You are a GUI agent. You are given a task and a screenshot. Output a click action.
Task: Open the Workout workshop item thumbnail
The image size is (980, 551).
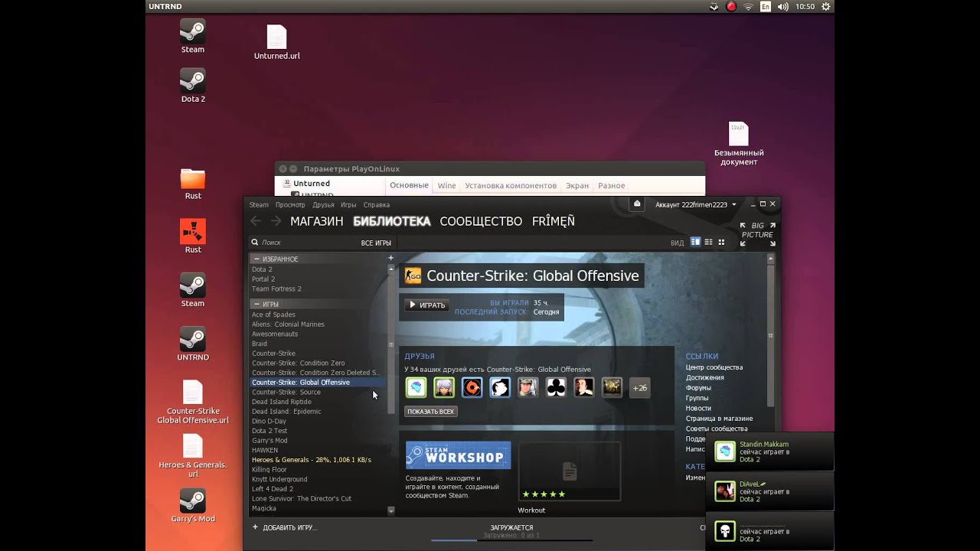point(569,471)
